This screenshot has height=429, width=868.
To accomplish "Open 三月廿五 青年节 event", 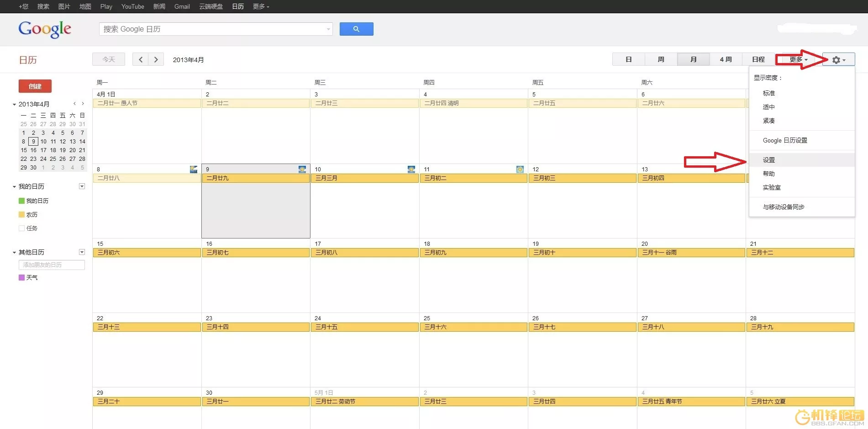I will point(691,402).
